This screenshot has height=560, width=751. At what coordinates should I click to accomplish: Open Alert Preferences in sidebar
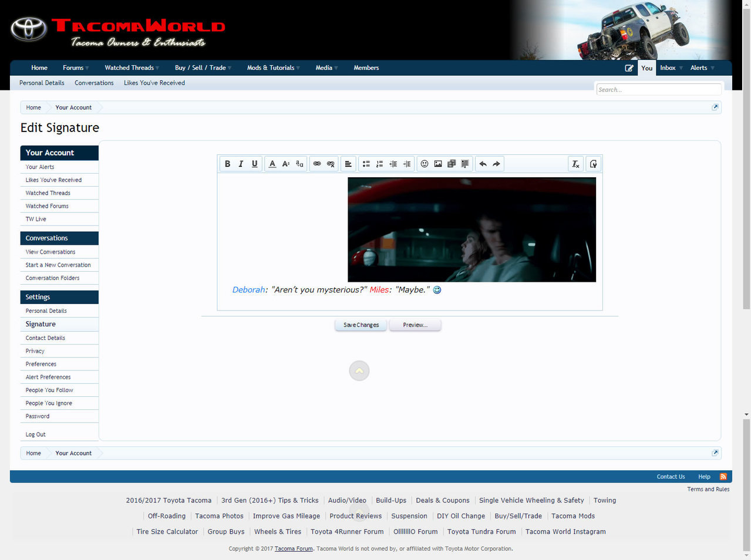pyautogui.click(x=59, y=377)
